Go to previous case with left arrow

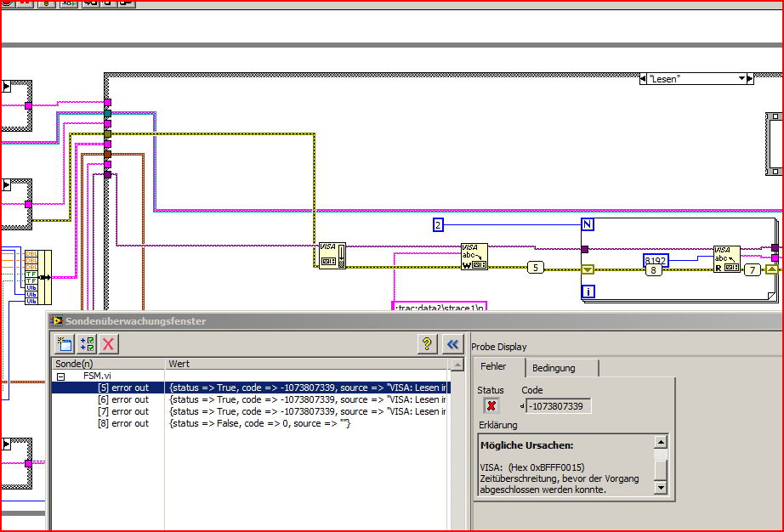[x=643, y=78]
